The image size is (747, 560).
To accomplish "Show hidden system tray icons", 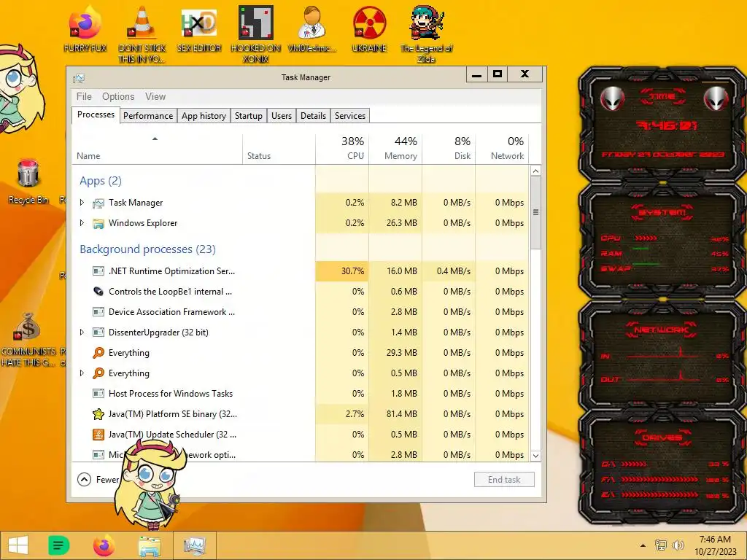I will pyautogui.click(x=643, y=545).
